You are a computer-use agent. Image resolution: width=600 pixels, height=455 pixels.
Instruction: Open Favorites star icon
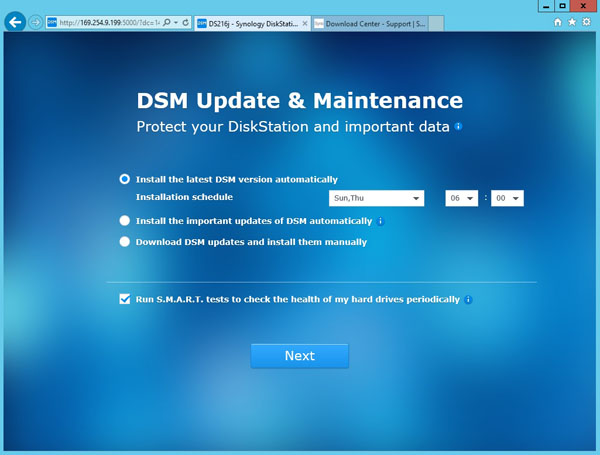[572, 22]
